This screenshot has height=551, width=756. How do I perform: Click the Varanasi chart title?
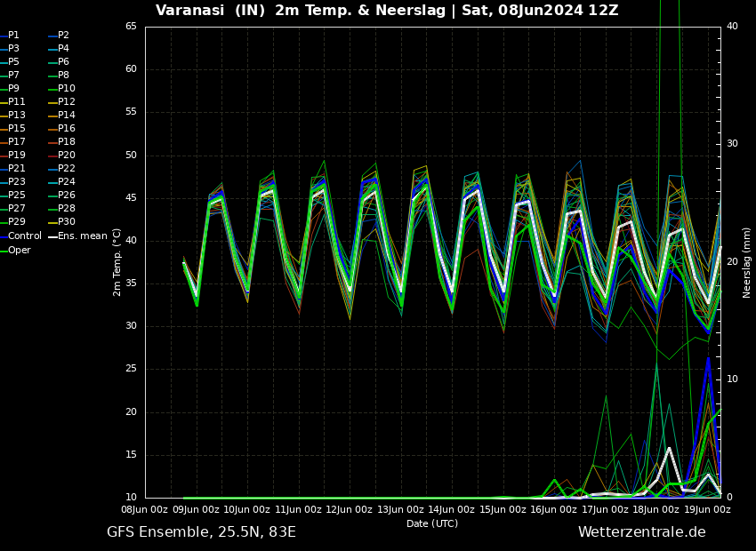(387, 11)
